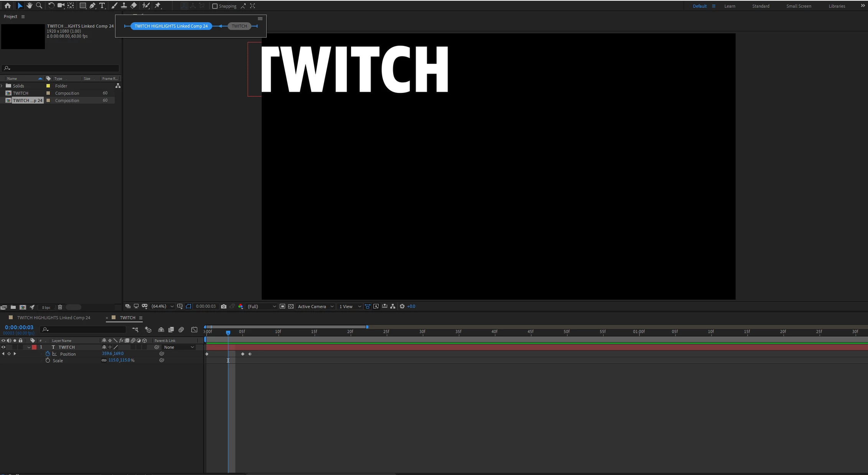Screen dimensions: 868x475
Task: Take a snapshot with the camera icon
Action: [224, 306]
